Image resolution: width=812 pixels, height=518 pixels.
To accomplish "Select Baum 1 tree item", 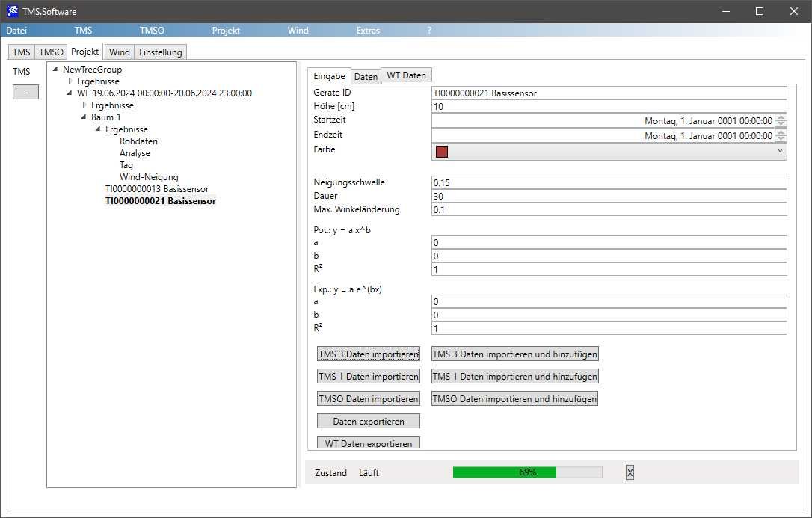I will pos(105,117).
